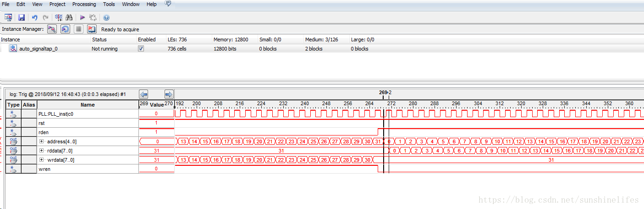The height and width of the screenshot is (209, 644).
Task: Select the PLL:PLL_inst|c0 signal name
Action: pos(55,114)
